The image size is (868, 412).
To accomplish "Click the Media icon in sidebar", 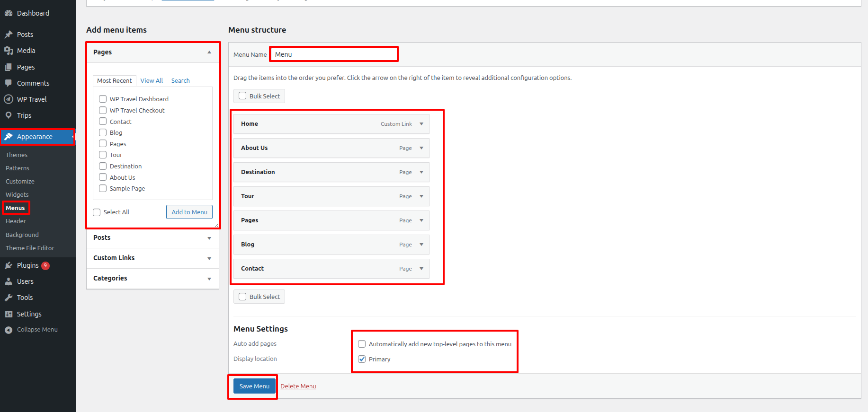I will coord(9,51).
